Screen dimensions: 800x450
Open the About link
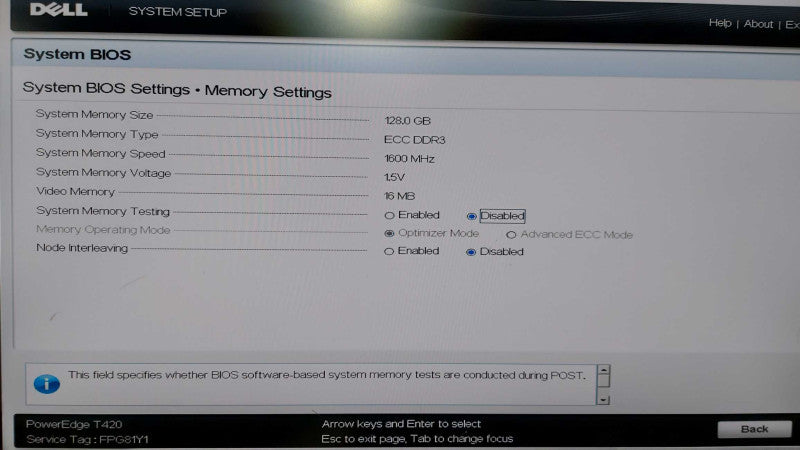[758, 24]
